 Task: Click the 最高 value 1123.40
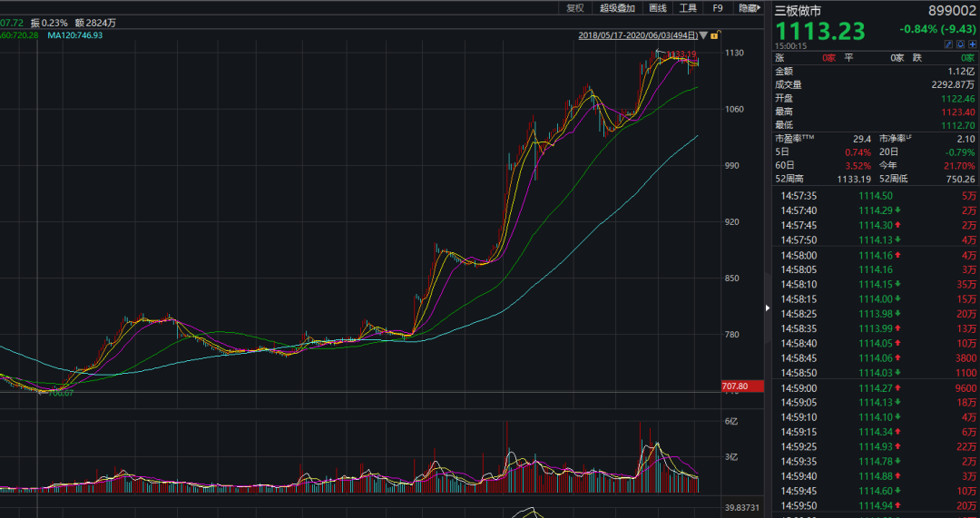[x=958, y=112]
